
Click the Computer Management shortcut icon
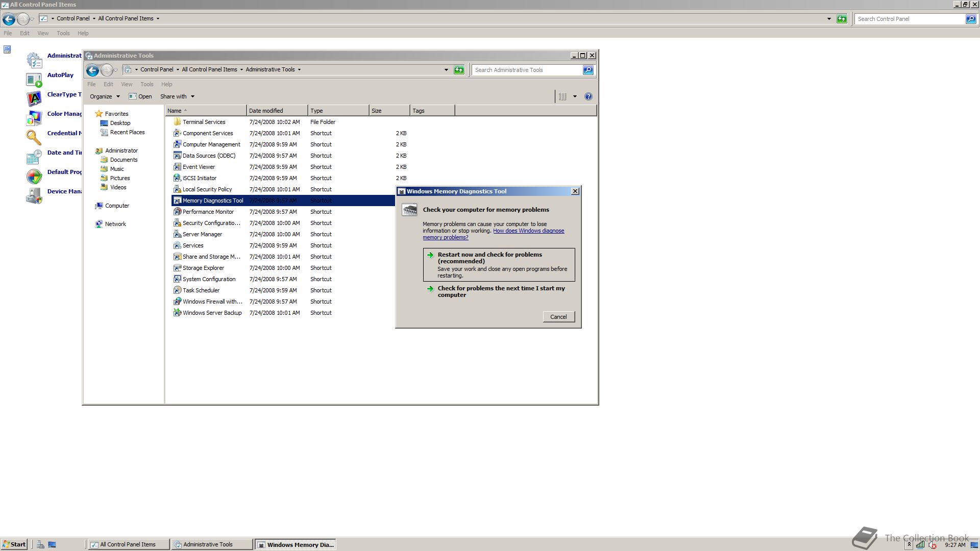[x=177, y=144]
